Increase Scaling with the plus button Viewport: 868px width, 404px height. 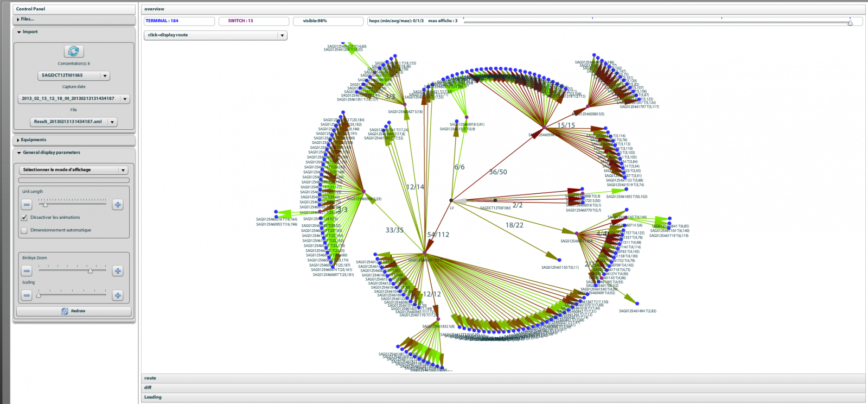[x=118, y=295]
